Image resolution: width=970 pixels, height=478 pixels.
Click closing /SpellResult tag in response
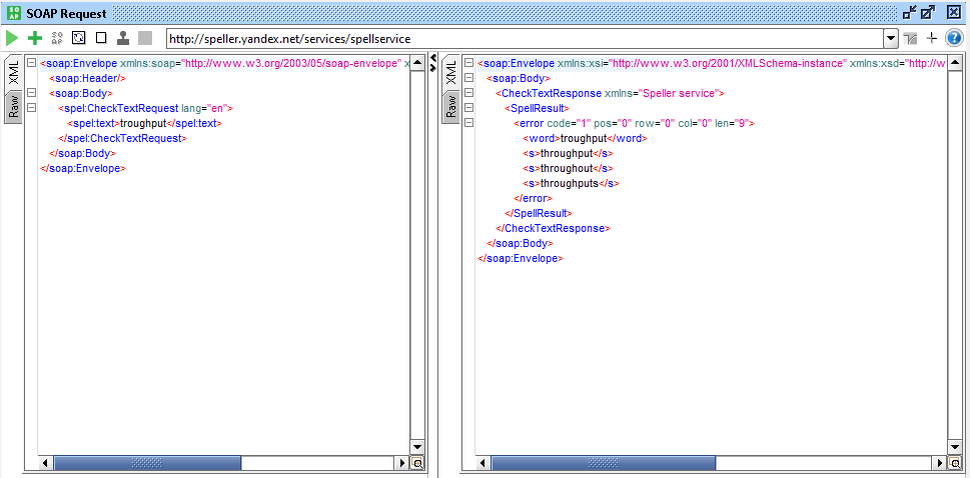point(536,213)
